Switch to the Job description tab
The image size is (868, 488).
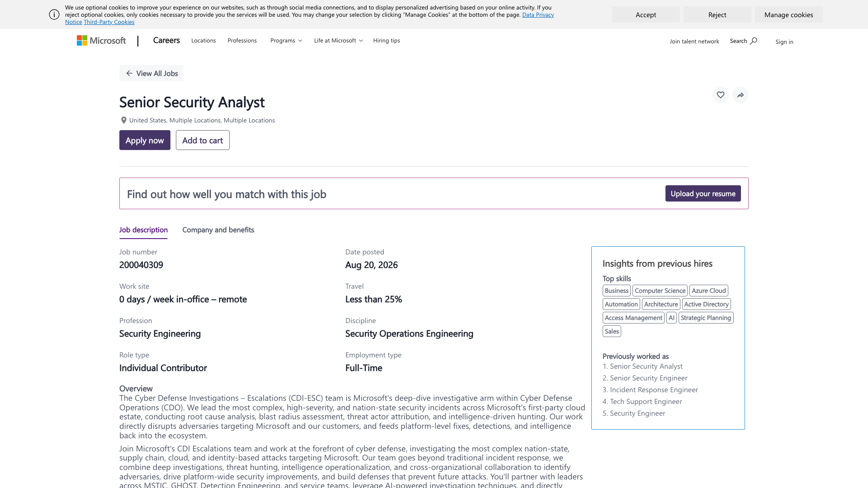tap(143, 230)
